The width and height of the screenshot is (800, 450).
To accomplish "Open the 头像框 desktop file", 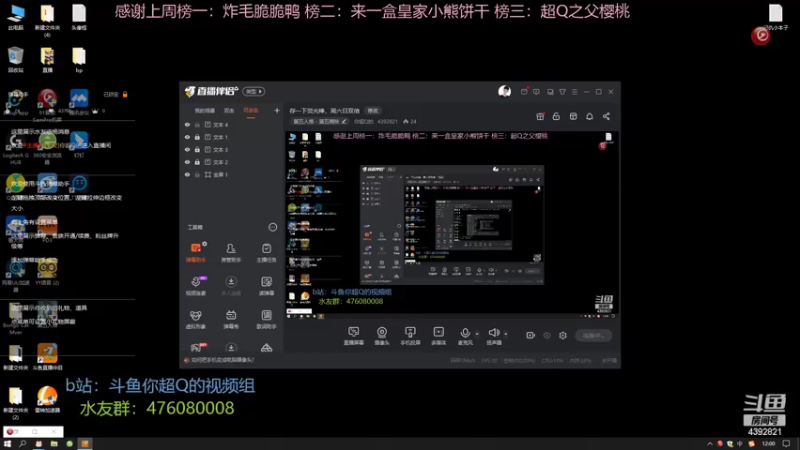I will click(x=79, y=17).
